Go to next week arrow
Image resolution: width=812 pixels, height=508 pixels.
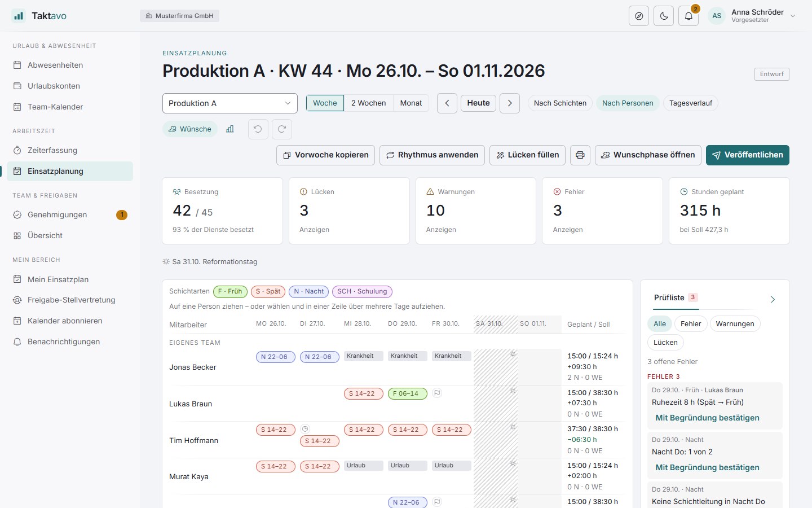(x=510, y=103)
